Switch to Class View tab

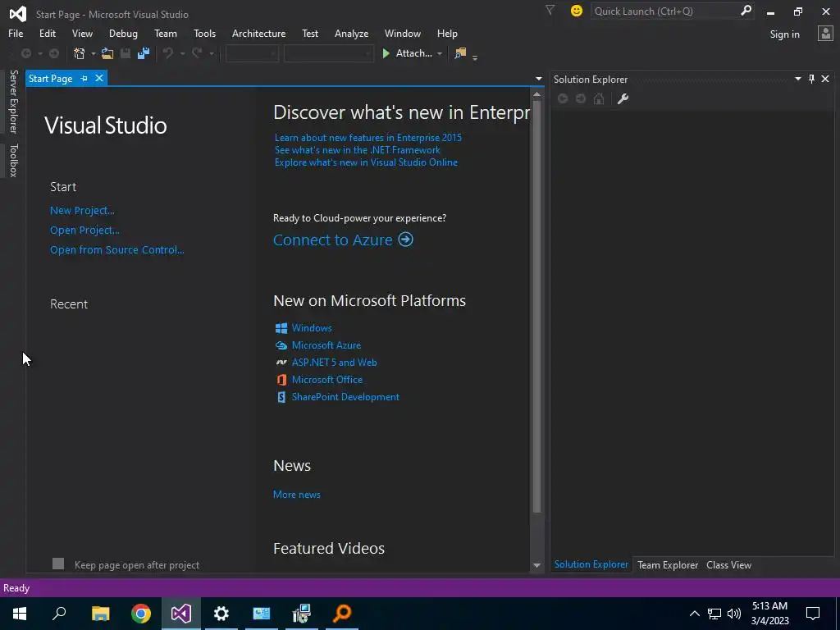tap(728, 565)
